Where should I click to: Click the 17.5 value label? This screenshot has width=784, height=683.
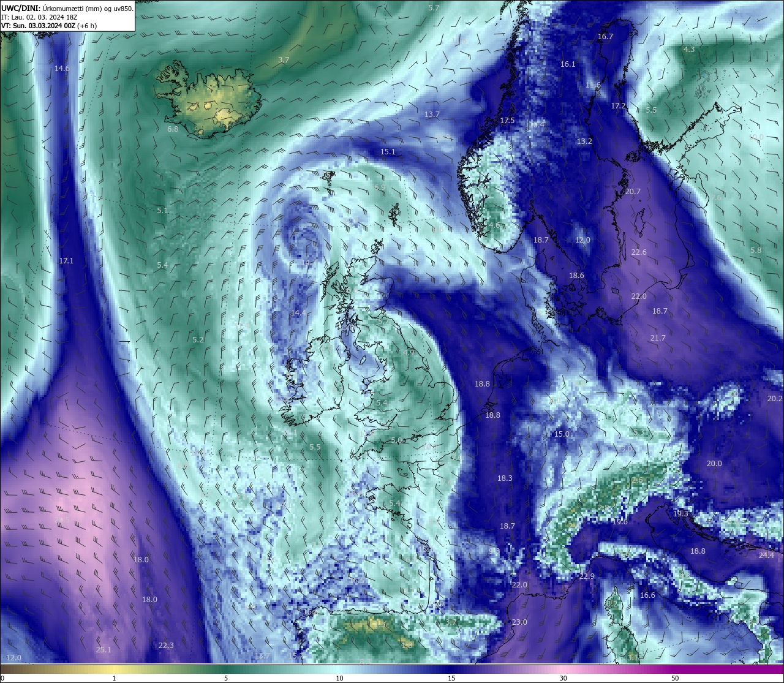coord(507,121)
